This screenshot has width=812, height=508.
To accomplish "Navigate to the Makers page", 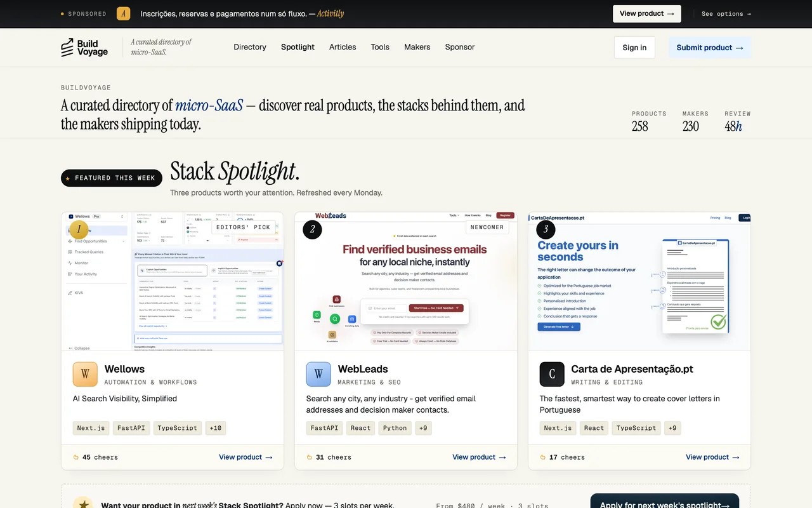I will pyautogui.click(x=417, y=47).
